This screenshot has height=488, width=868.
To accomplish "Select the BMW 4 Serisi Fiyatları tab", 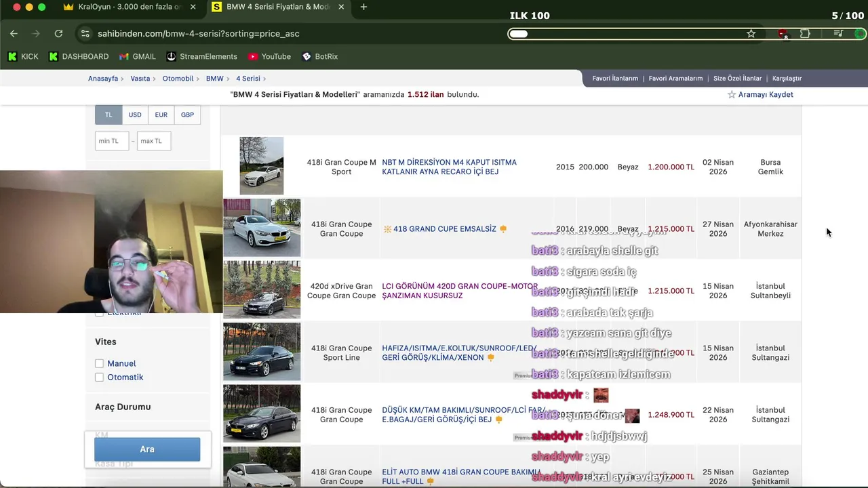I will pos(278,7).
